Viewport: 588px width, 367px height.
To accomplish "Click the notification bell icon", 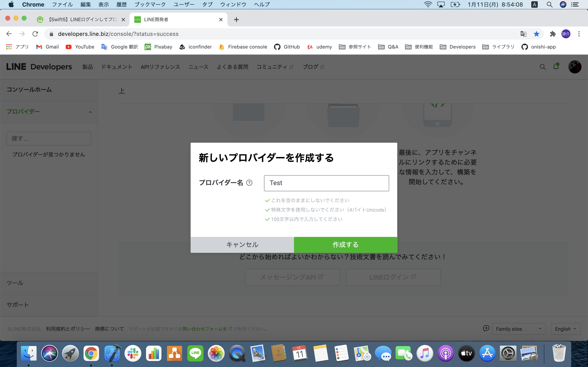I will click(556, 67).
